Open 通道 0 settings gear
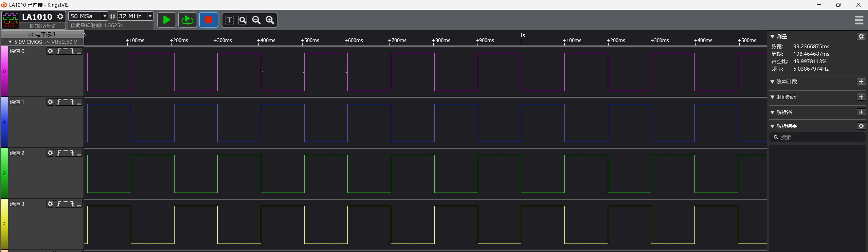The width and height of the screenshot is (868, 252). coord(50,51)
